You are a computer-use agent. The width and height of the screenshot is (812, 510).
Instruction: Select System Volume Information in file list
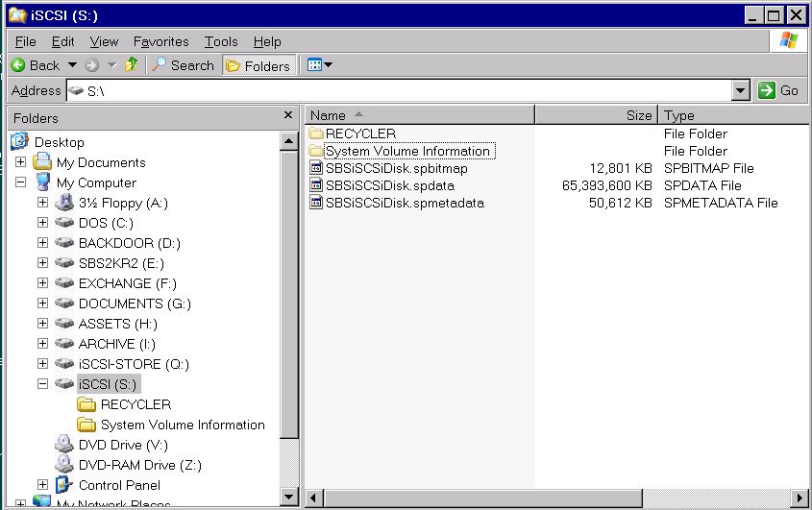coord(407,151)
